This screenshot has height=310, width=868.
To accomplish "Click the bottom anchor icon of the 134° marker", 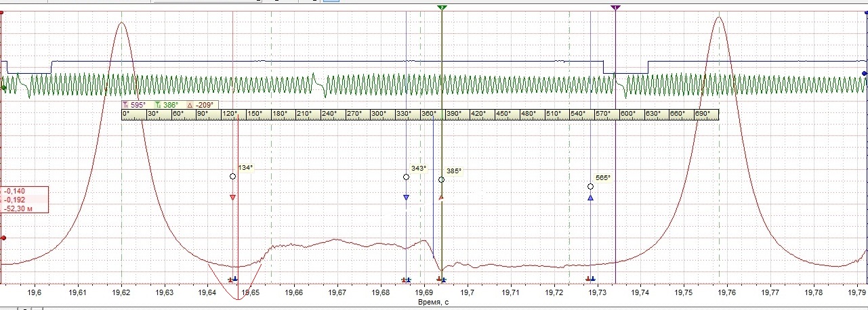I will tap(232, 279).
